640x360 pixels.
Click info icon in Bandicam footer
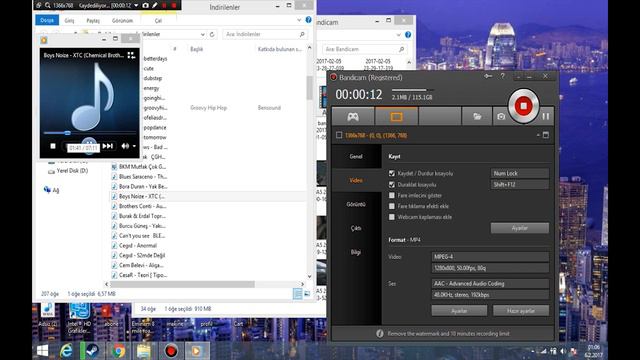380,333
